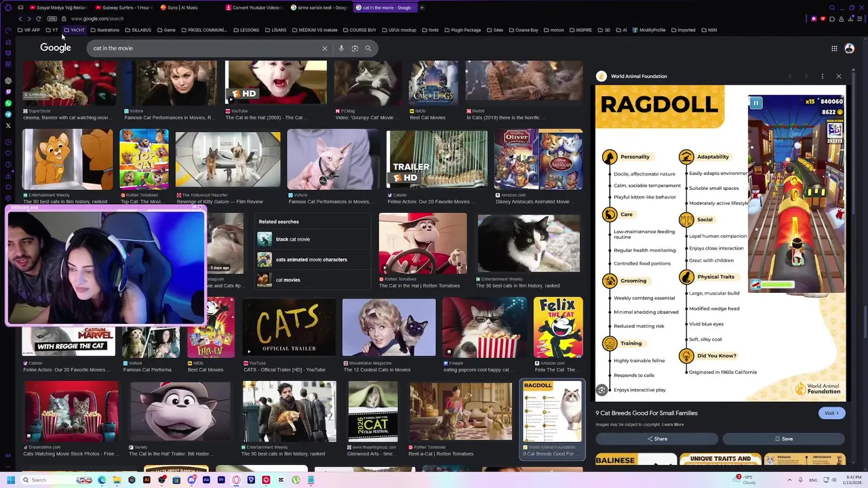868x488 pixels.
Task: Start voice search with microphone icon
Action: pos(341,48)
